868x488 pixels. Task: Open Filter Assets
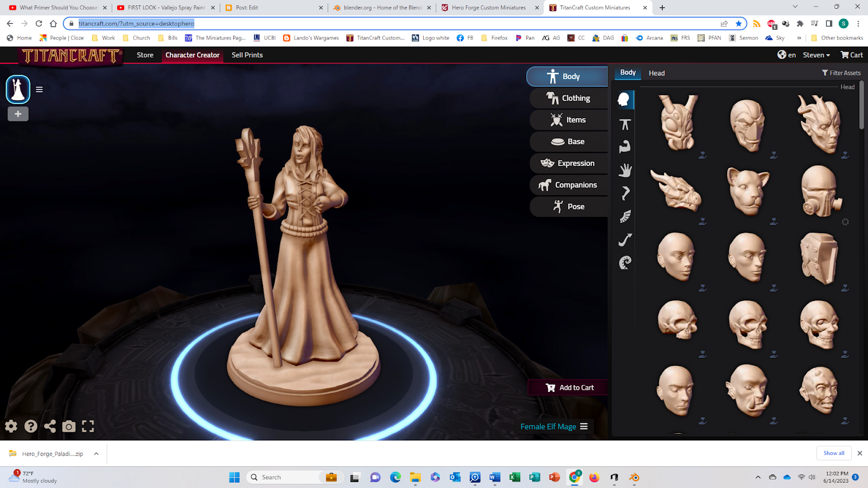[841, 73]
